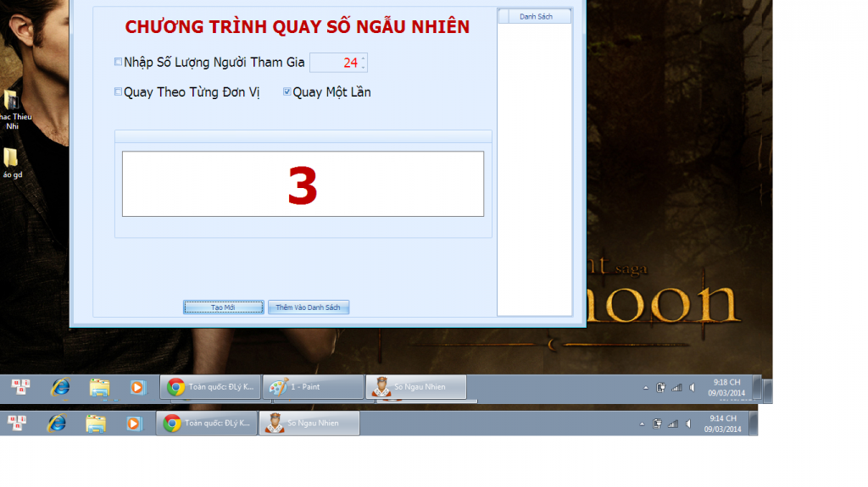Uncheck the 'Quay Một Lần' option

pos(287,92)
